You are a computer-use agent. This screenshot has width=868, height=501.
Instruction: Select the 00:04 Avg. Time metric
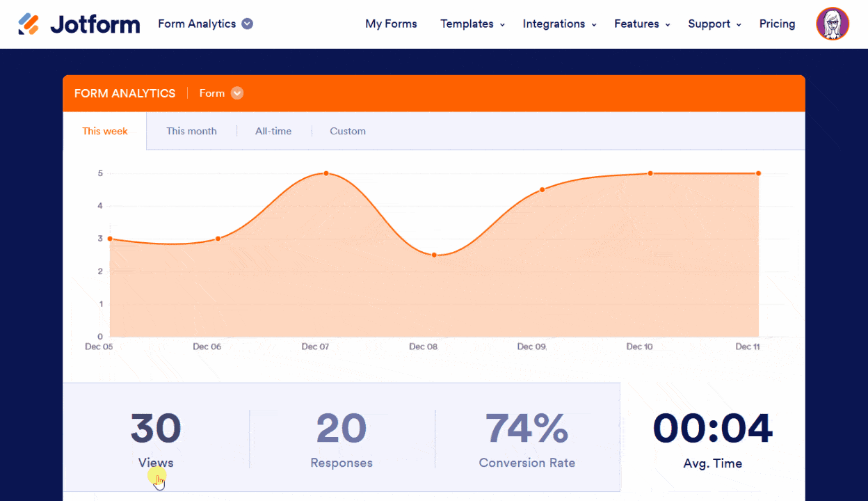[713, 440]
